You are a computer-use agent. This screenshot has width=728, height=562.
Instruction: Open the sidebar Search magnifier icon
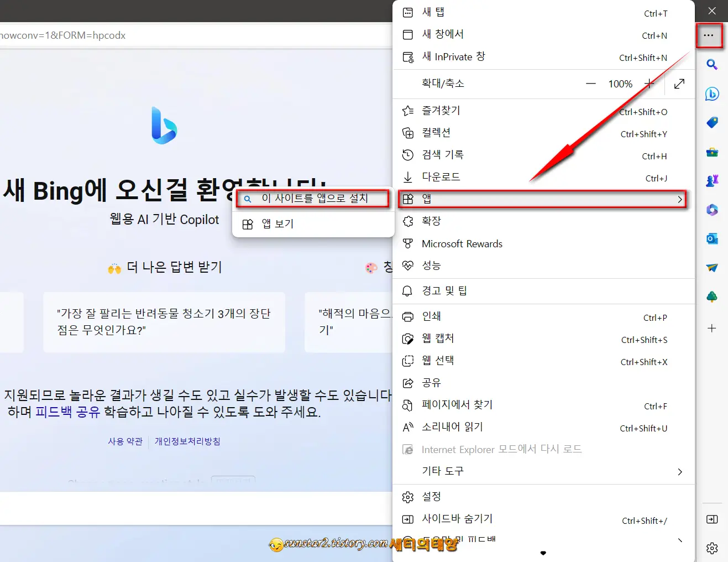pyautogui.click(x=712, y=65)
